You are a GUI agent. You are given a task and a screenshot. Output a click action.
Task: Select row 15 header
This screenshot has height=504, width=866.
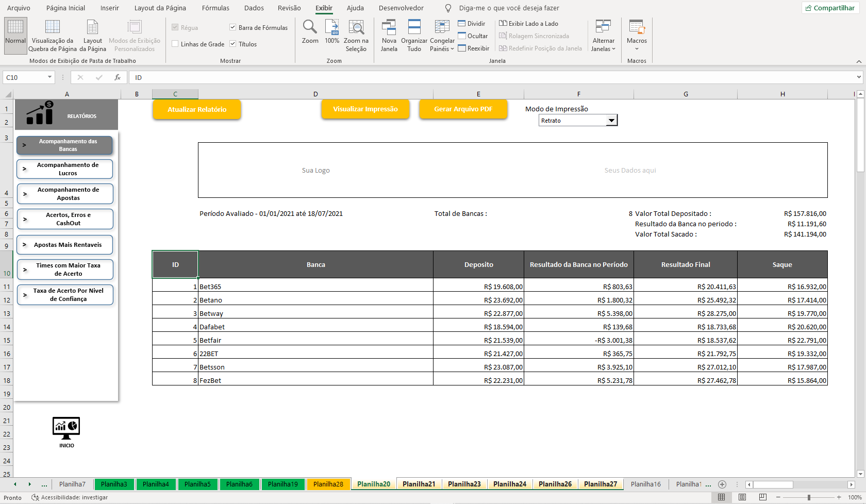tap(7, 340)
